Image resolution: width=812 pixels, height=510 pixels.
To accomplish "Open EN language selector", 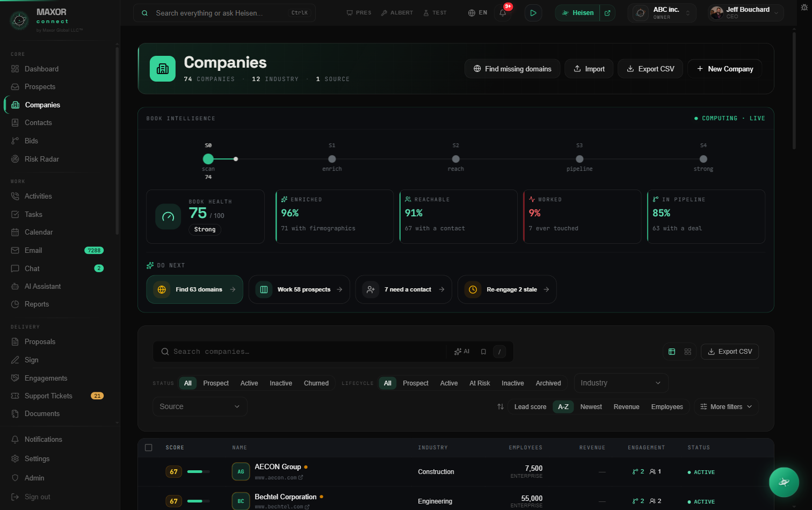I will point(477,13).
